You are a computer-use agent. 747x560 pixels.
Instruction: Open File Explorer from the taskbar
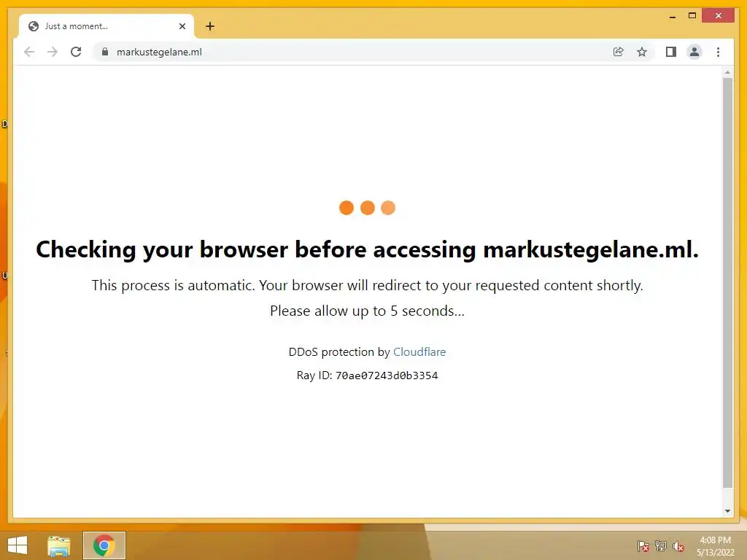[58, 545]
